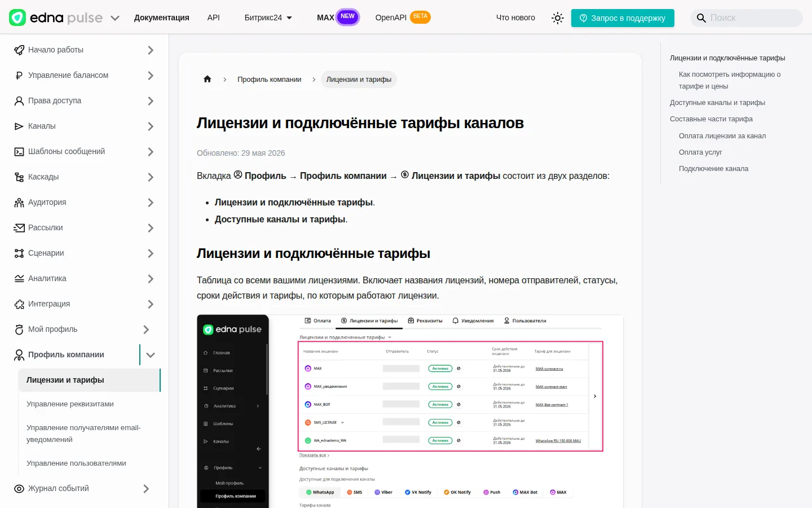Expand the Каскады section chevron
Image resolution: width=812 pixels, height=508 pixels.
pyautogui.click(x=151, y=177)
